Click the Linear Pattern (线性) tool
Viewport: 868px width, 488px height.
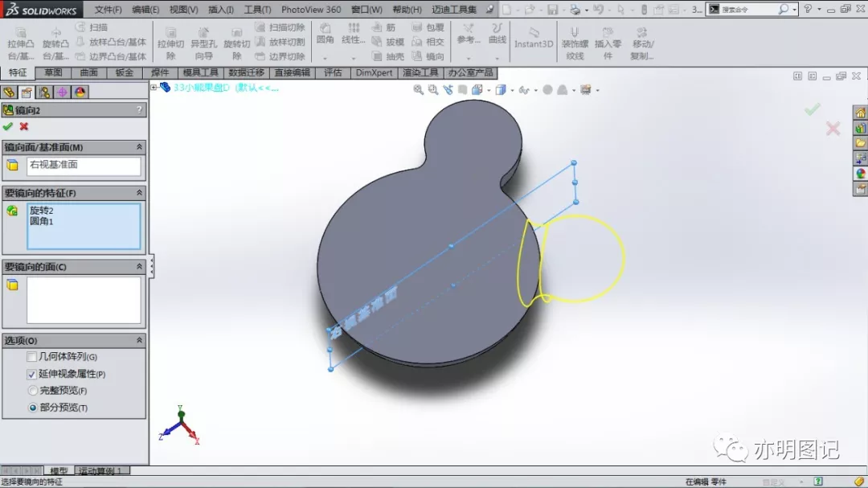(353, 34)
